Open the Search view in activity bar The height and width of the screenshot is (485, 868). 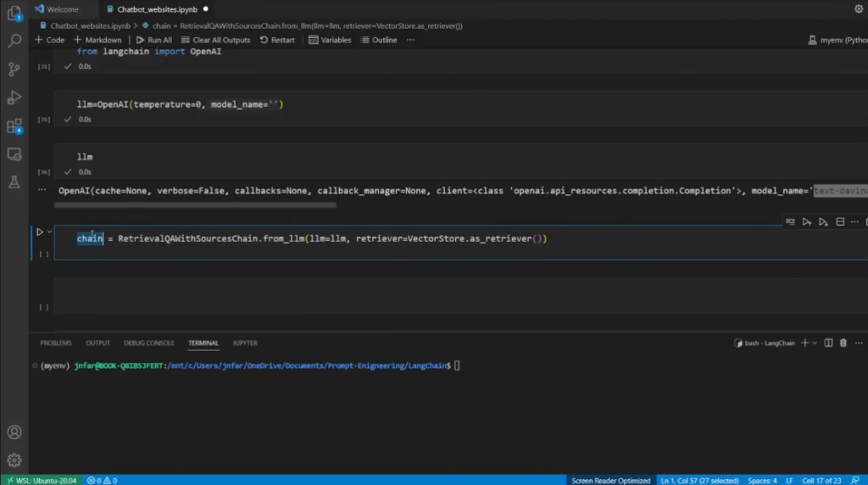tap(14, 41)
